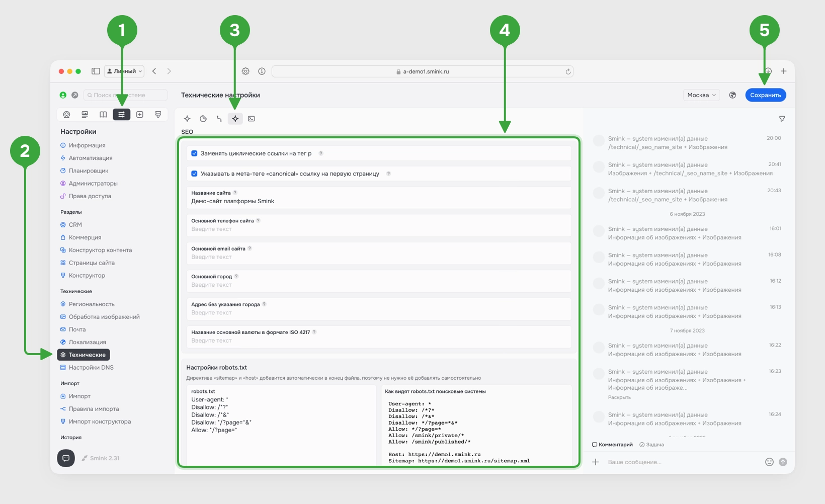The image size is (825, 504).
Task: Click the globe icon beside Сохранить
Action: pyautogui.click(x=732, y=95)
